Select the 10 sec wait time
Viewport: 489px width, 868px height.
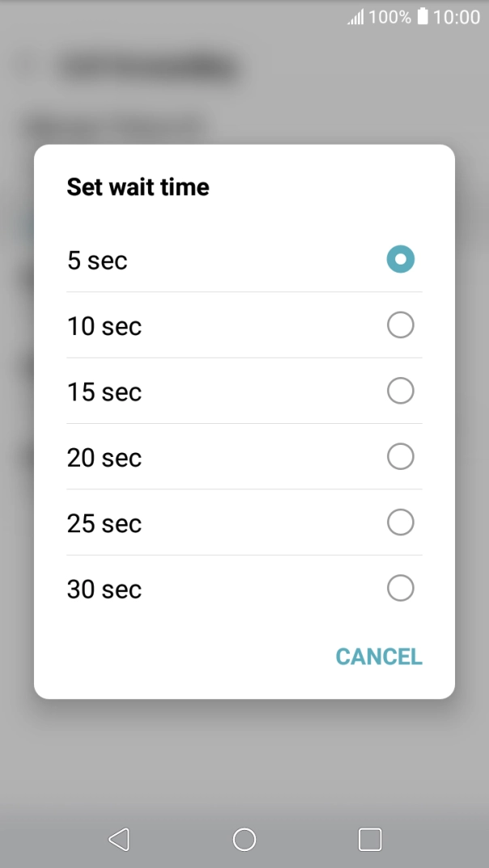(400, 325)
